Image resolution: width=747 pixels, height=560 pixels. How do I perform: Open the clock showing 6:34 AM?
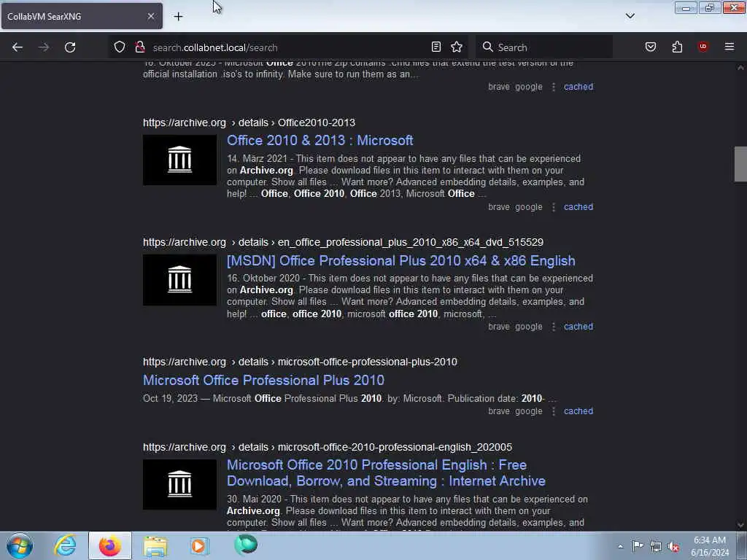pyautogui.click(x=710, y=546)
